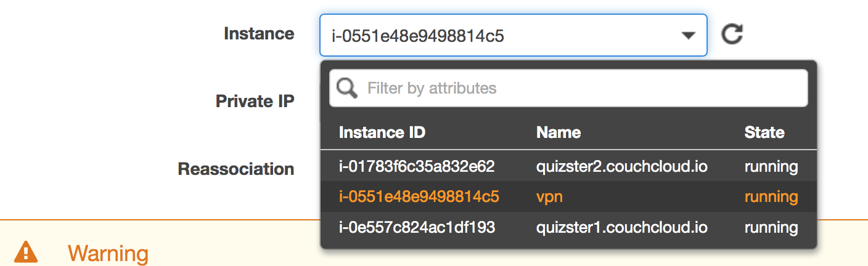The image size is (868, 266).
Task: Choose the vpn name entry
Action: point(549,197)
